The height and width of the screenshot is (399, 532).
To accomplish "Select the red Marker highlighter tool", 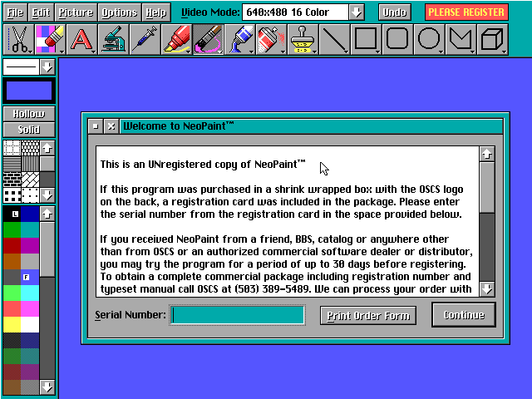I will pos(176,39).
